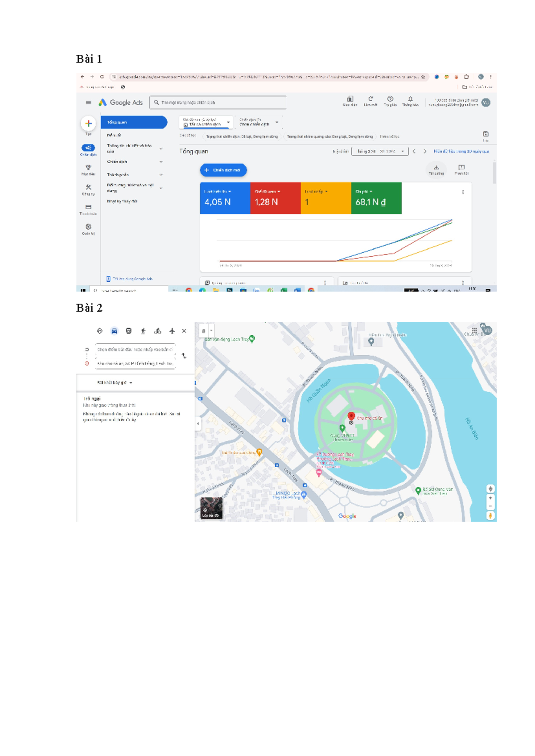Click the Google Ads goals trophy icon

(x=88, y=168)
